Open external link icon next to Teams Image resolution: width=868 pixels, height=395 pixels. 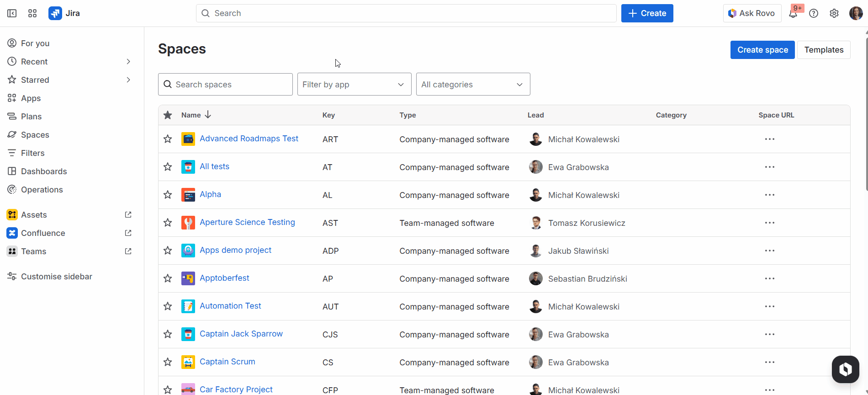(128, 251)
